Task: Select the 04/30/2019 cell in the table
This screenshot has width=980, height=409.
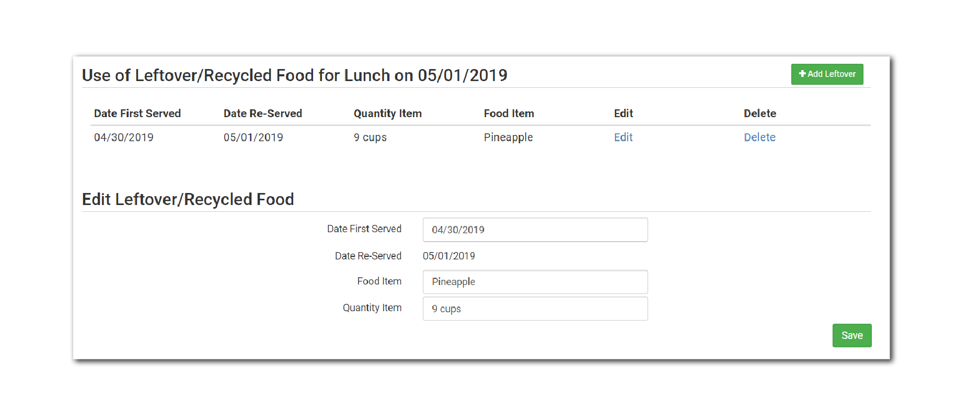Action: 124,138
